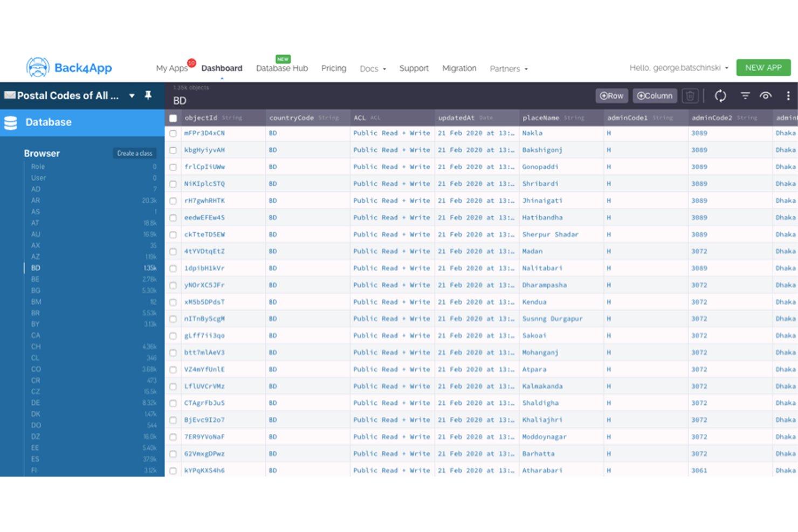Add a new Row
Image resolution: width=798 pixels, height=532 pixels.
612,96
